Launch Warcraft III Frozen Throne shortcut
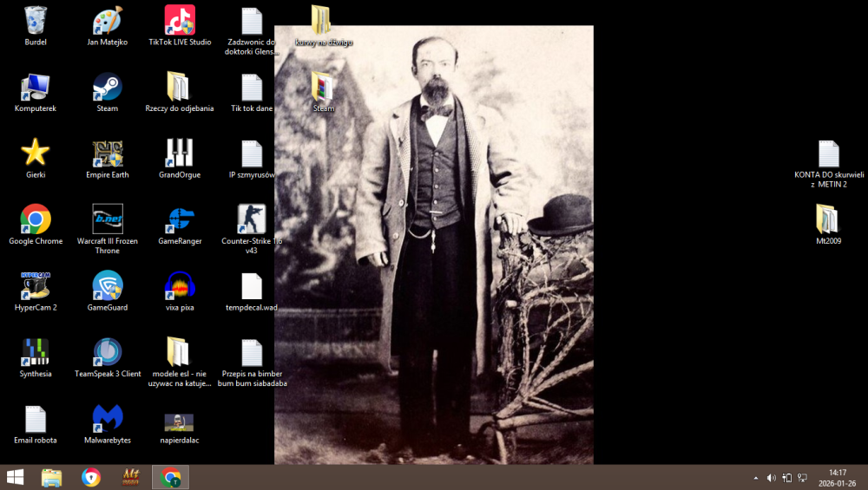 108,219
